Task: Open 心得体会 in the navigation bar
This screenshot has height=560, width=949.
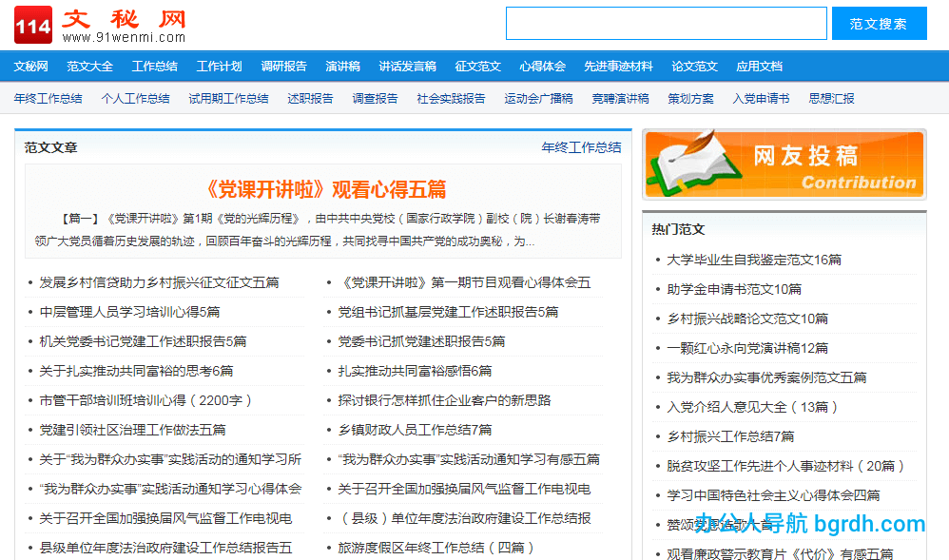Action: tap(542, 67)
